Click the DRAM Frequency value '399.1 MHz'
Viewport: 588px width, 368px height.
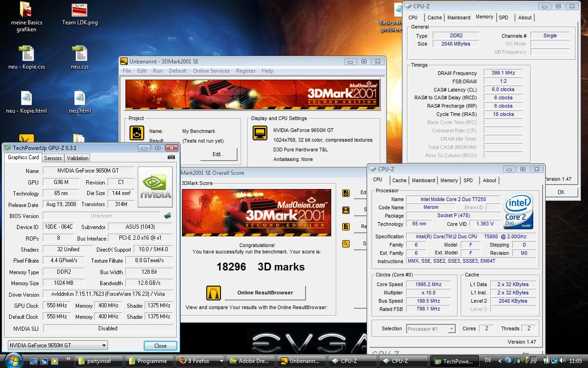tap(503, 73)
